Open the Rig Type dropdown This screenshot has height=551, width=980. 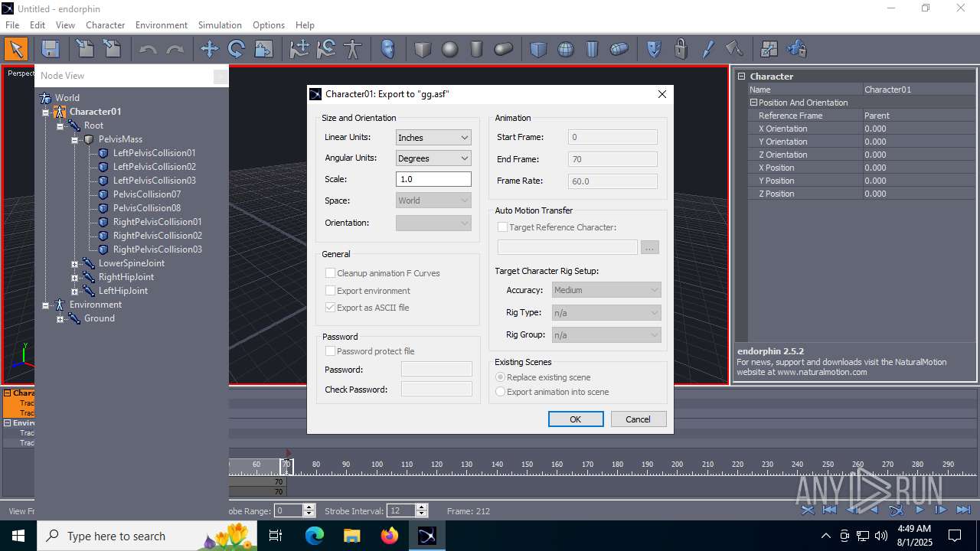[606, 312]
